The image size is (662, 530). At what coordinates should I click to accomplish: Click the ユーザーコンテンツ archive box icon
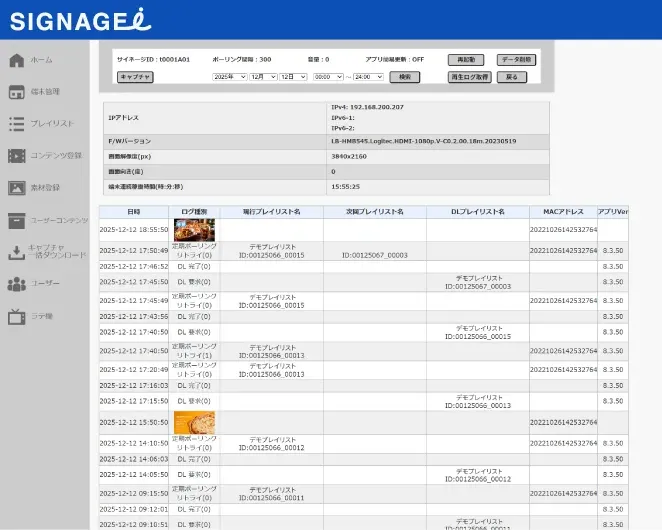point(16,220)
